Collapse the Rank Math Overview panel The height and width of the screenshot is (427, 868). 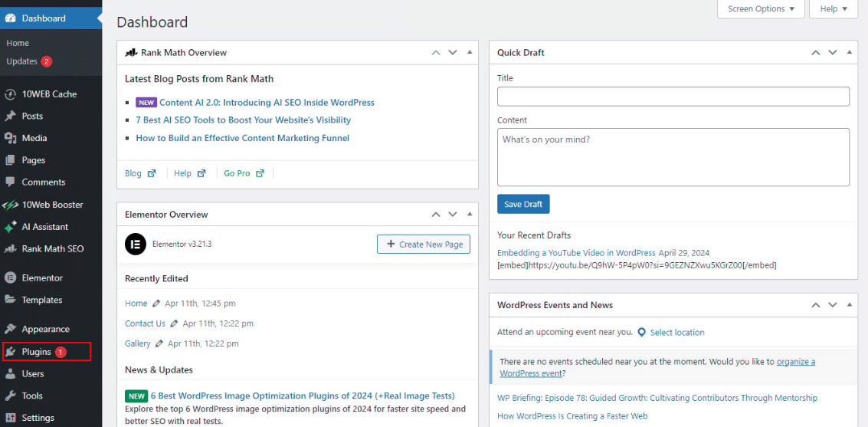[x=470, y=53]
